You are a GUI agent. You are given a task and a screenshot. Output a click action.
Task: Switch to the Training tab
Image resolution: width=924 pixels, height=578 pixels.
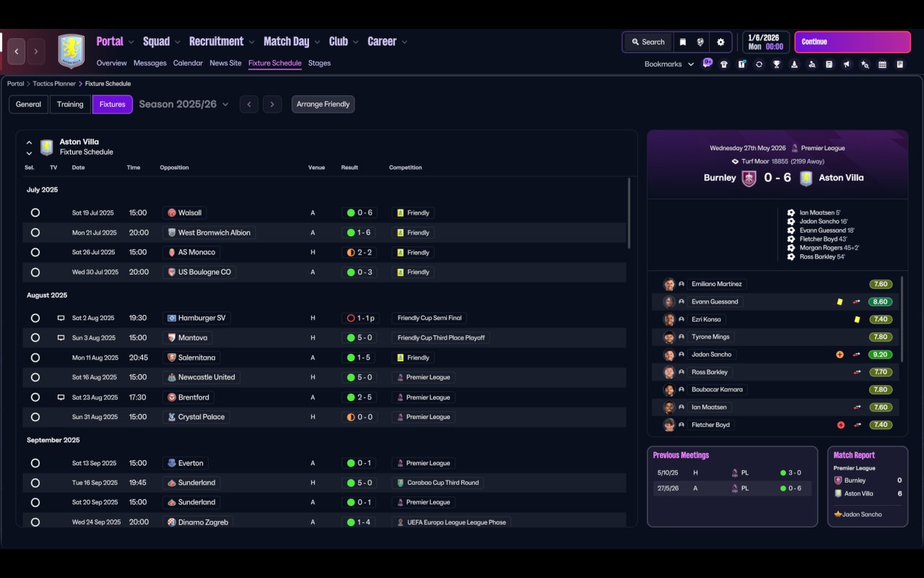click(70, 105)
